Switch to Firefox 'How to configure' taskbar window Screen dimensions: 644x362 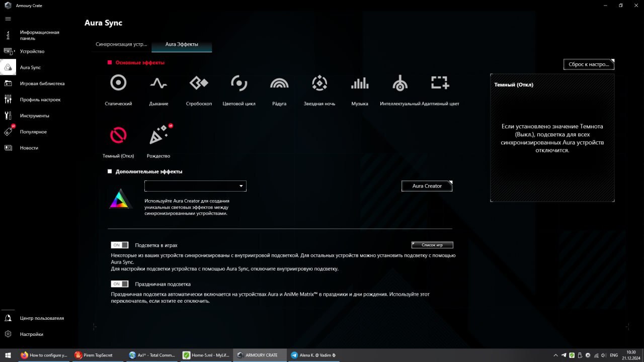tap(44, 355)
